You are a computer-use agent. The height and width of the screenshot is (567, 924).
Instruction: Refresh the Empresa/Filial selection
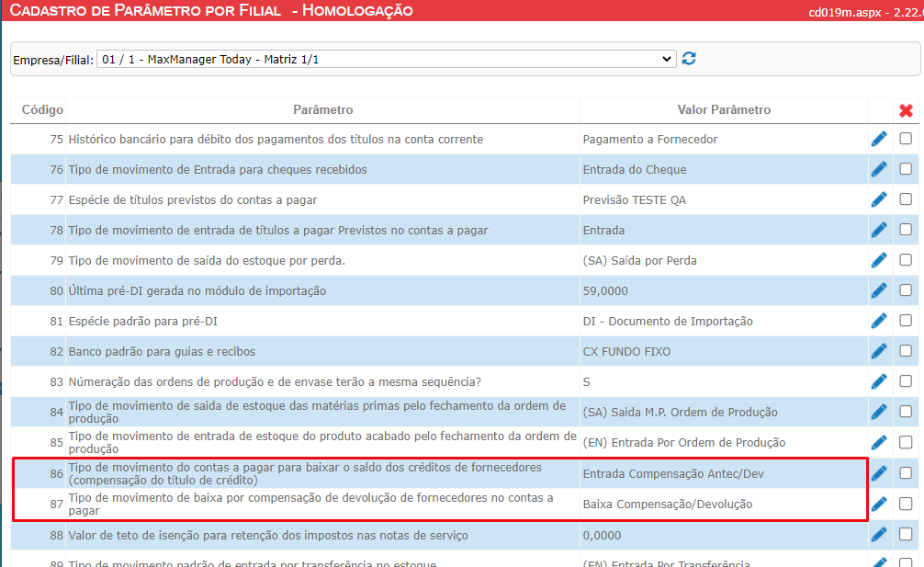pos(689,58)
